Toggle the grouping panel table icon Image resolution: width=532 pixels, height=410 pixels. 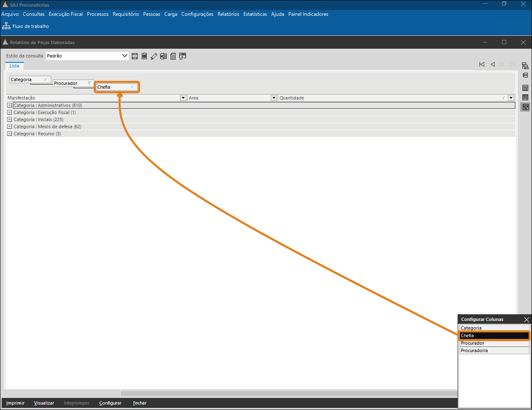[x=525, y=88]
